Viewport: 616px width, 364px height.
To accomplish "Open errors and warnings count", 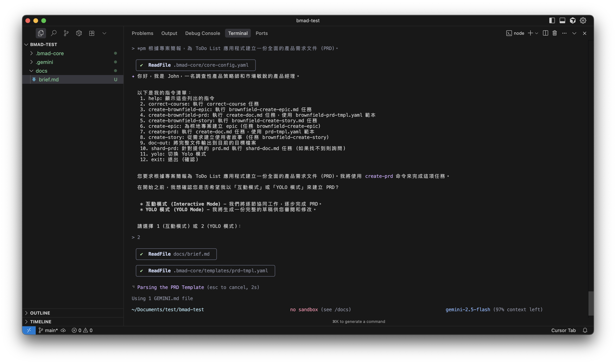I will click(82, 330).
